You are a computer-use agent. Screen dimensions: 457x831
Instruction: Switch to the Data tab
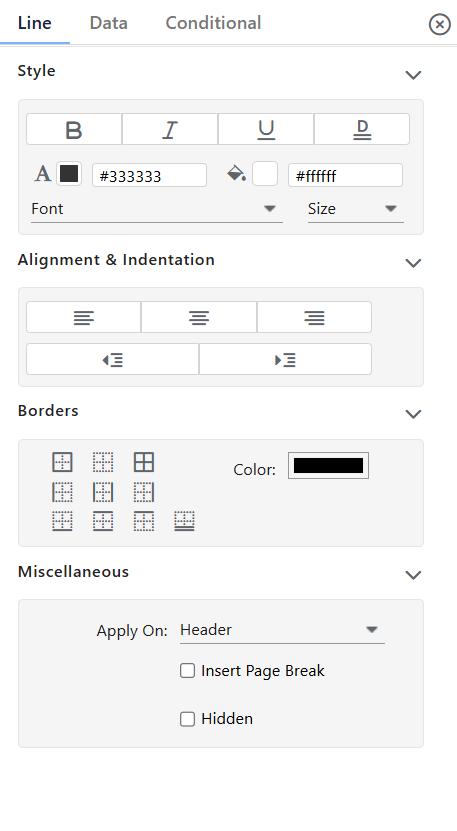[x=109, y=23]
